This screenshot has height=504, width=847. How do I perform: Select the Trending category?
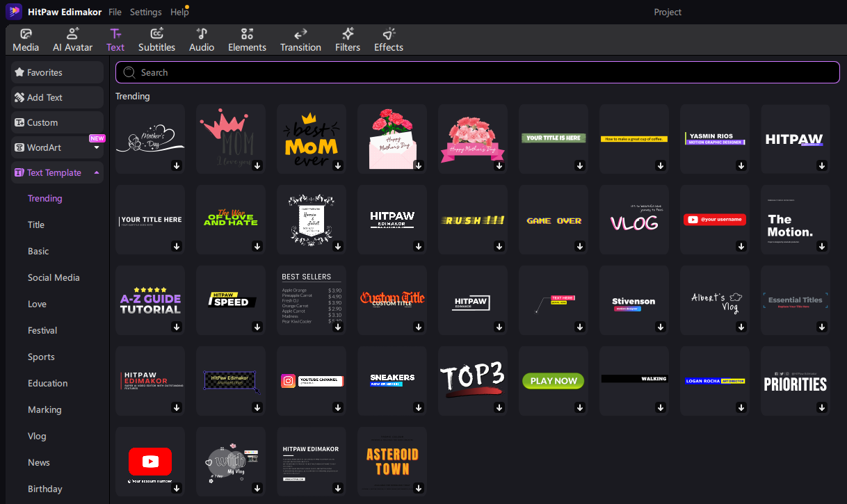(45, 198)
